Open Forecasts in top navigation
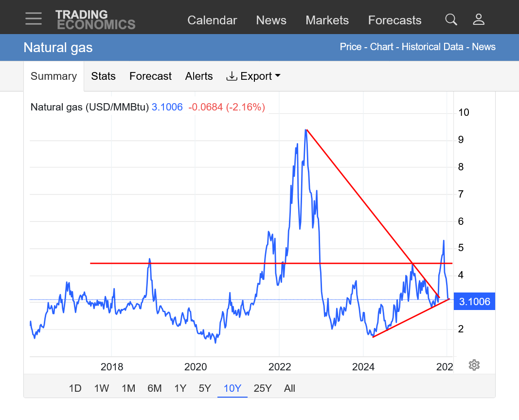This screenshot has width=519, height=420. [x=394, y=20]
